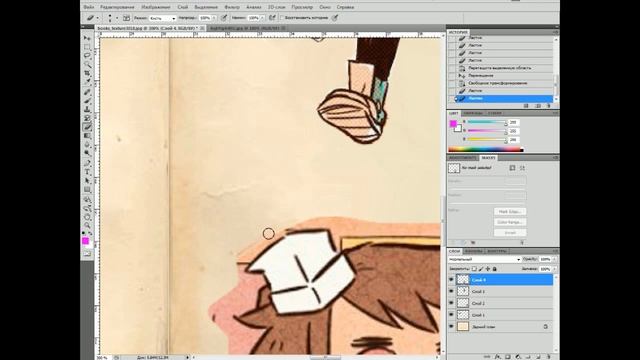Switch to the Каналы tab
Screen dimensions: 640x360
tap(474, 251)
